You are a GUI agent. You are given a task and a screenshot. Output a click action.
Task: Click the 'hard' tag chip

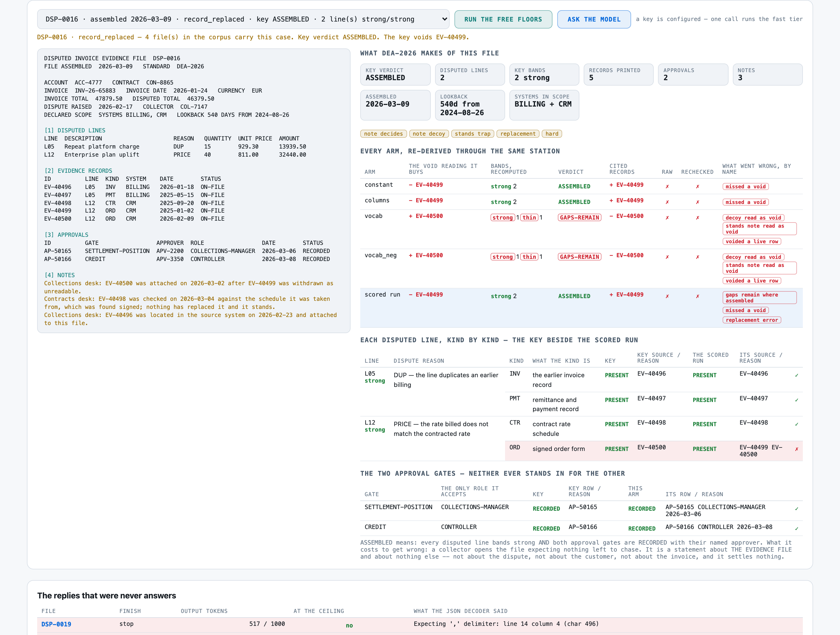tap(552, 134)
